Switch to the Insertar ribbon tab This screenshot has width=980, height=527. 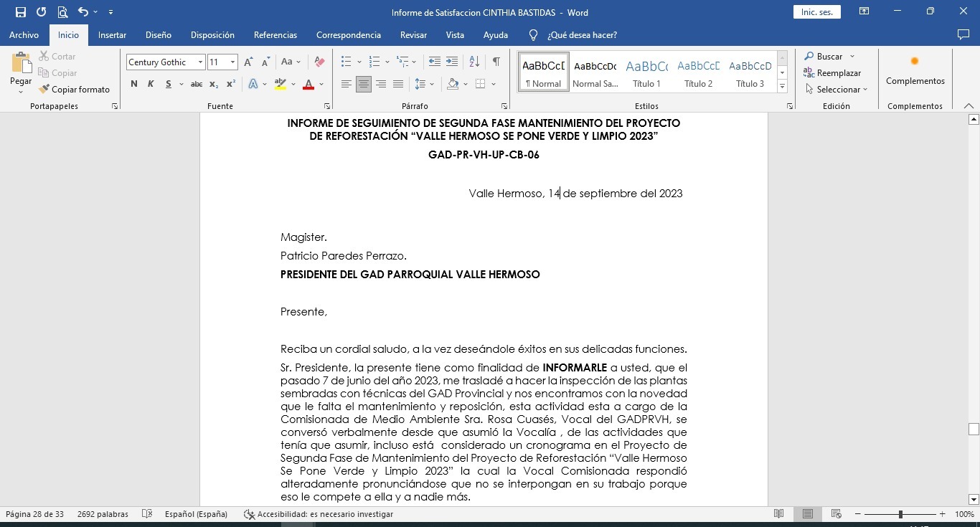pyautogui.click(x=112, y=35)
